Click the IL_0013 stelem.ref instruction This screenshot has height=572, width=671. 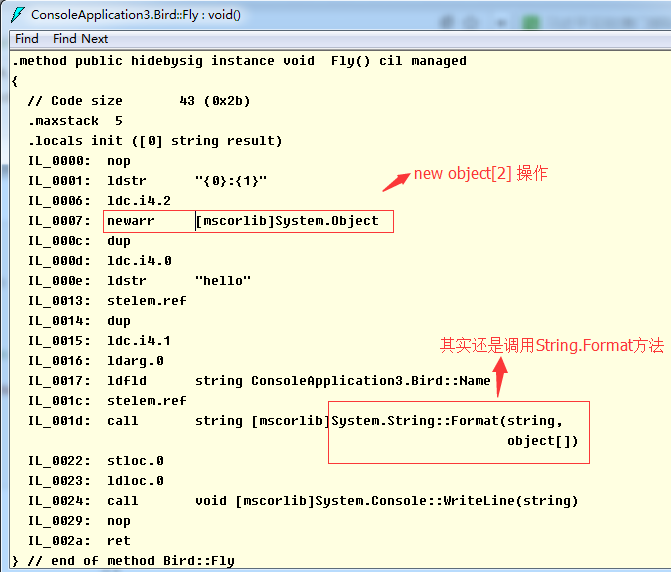tap(107, 301)
